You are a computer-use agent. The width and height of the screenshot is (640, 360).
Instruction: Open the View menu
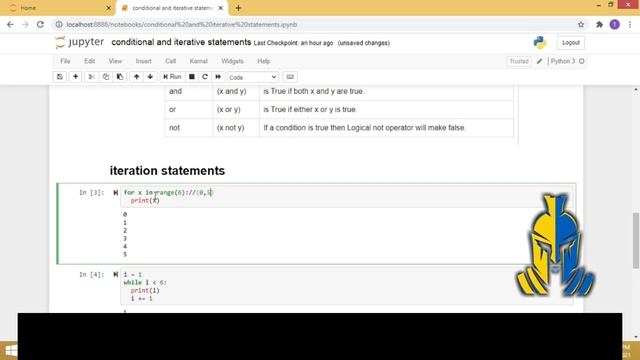tap(115, 61)
